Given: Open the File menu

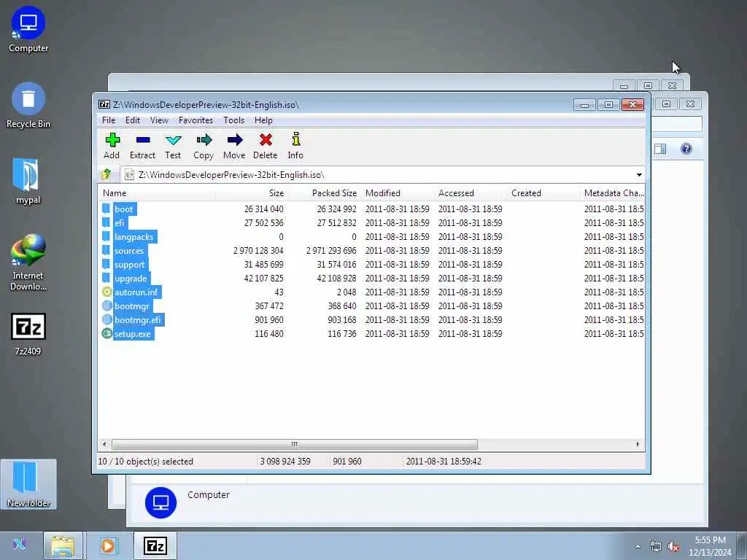Looking at the screenshot, I should 109,120.
